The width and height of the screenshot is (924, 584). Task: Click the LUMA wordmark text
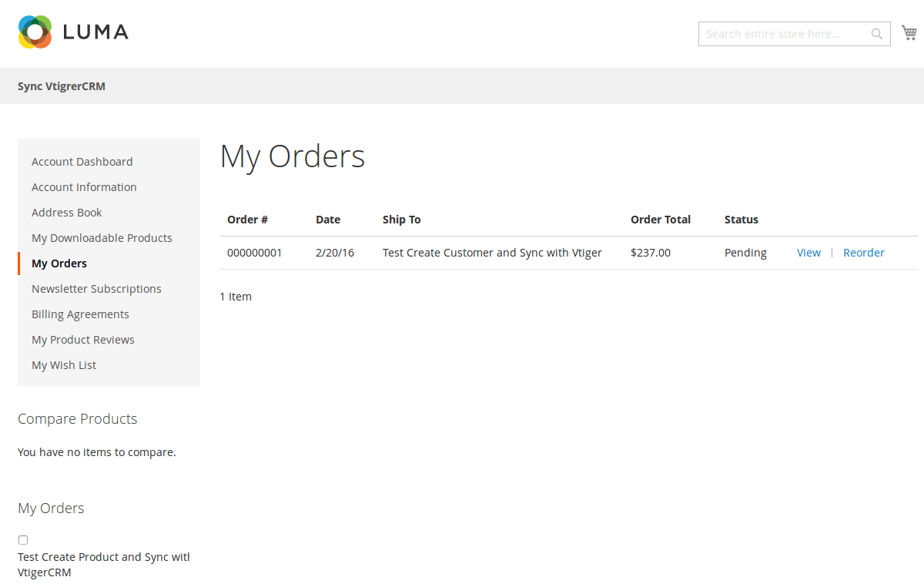[95, 32]
